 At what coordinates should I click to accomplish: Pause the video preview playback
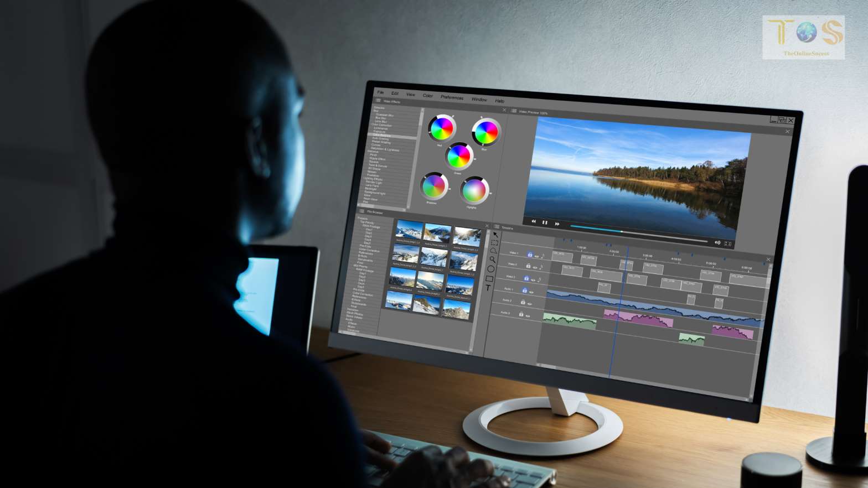click(545, 222)
